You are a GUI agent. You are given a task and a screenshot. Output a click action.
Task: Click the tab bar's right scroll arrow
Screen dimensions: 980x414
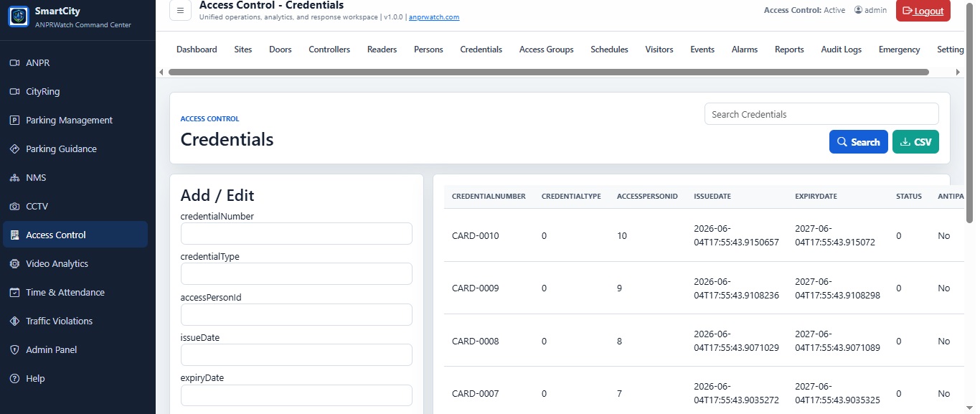[958, 72]
